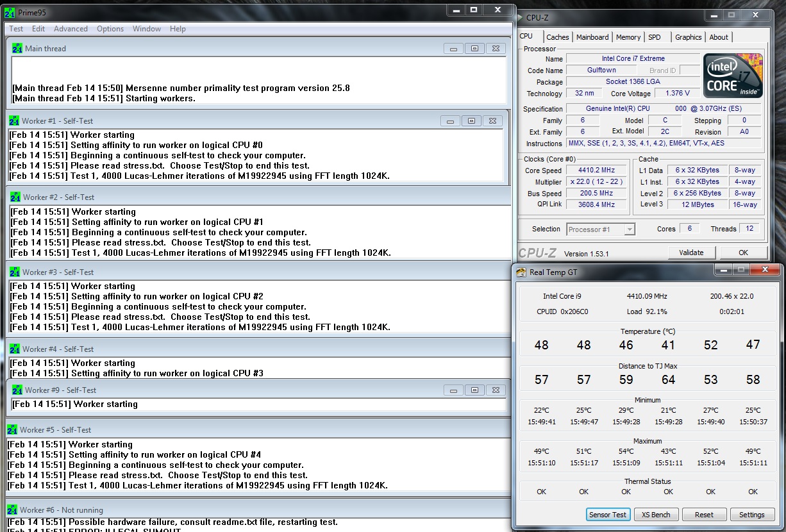Click the Main thread Starting workers line
The image size is (786, 532).
104,99
